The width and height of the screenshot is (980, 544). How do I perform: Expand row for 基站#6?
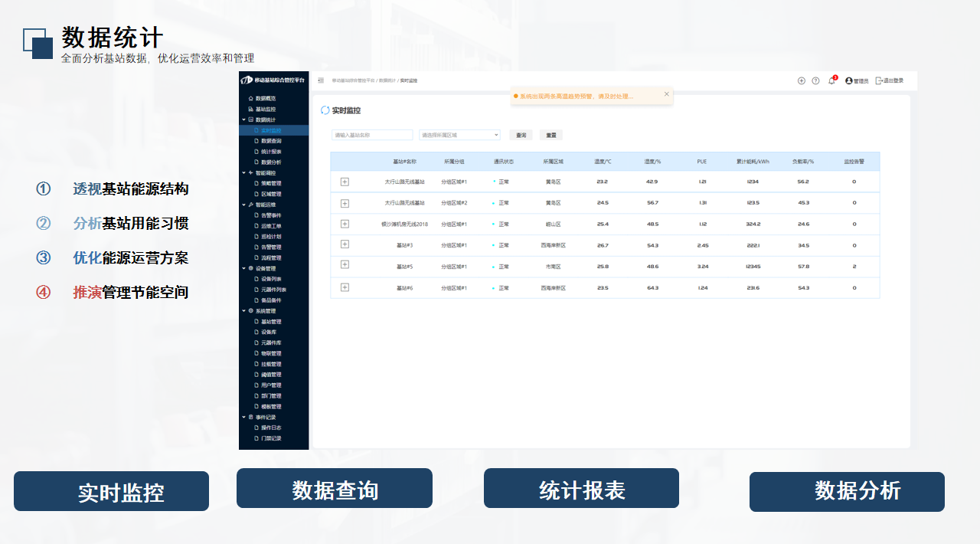pos(345,287)
